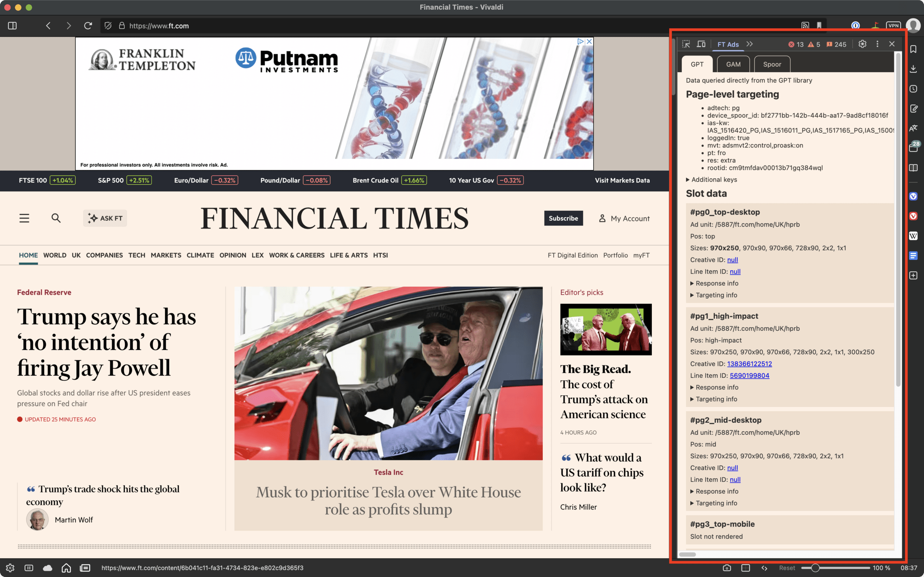Show more DevTools tabs chevron

[x=750, y=44]
